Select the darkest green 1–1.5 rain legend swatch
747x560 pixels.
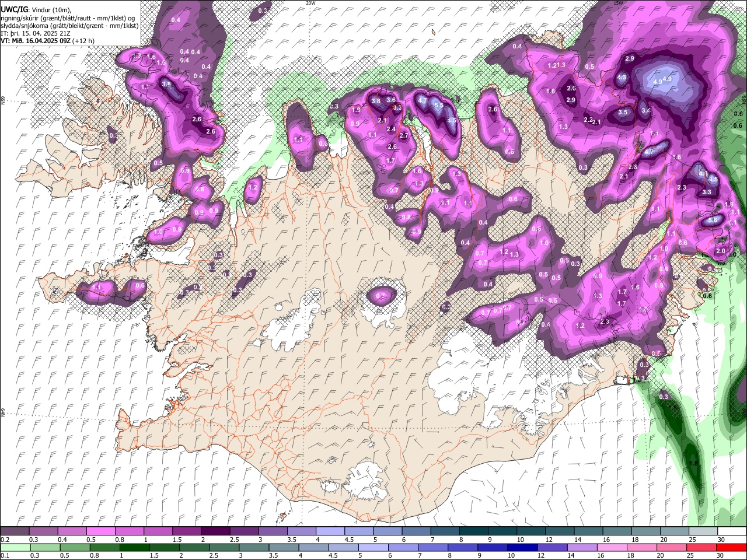(134, 547)
